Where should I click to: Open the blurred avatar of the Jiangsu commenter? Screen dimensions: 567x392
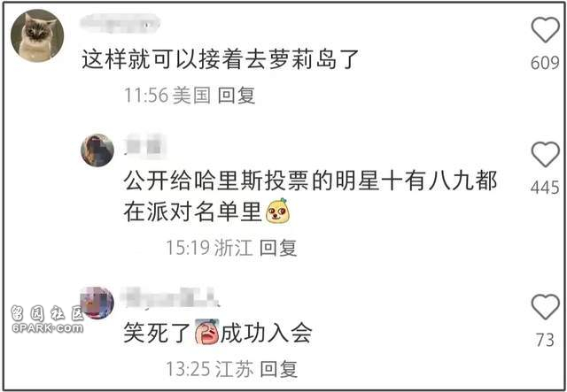point(97,303)
